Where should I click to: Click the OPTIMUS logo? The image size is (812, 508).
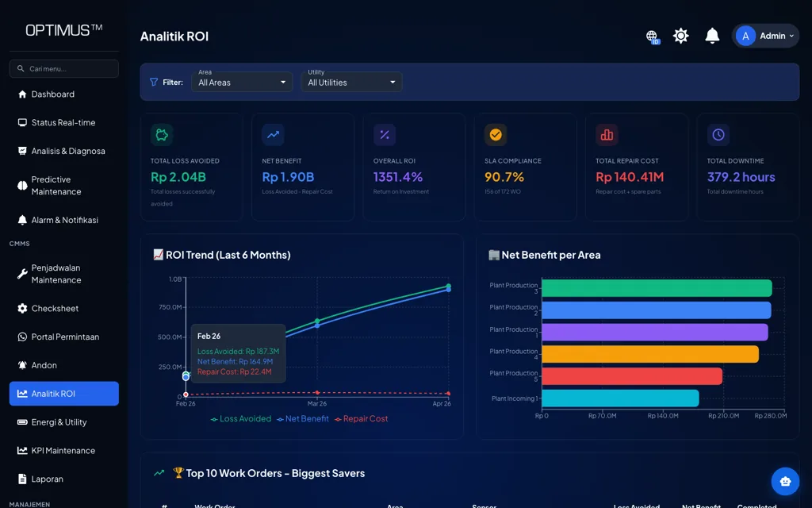pyautogui.click(x=63, y=30)
